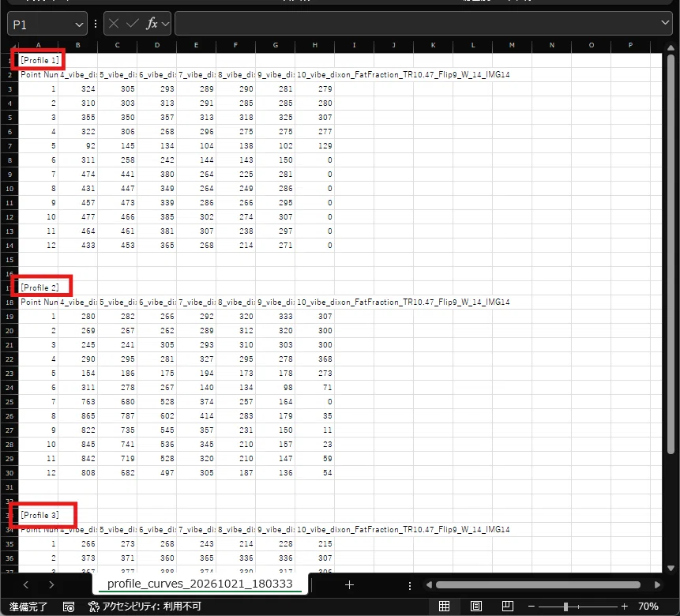The image size is (680, 616).
Task: Open zoom dialog via 70% label
Action: click(648, 606)
